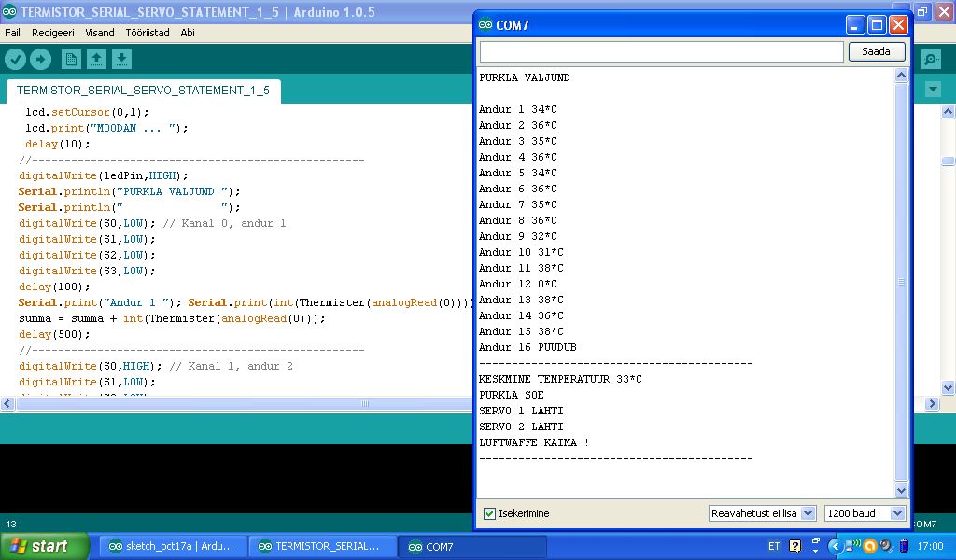Screen dimensions: 956x560
Task: Click the serial monitor text input field
Action: pyautogui.click(x=661, y=52)
